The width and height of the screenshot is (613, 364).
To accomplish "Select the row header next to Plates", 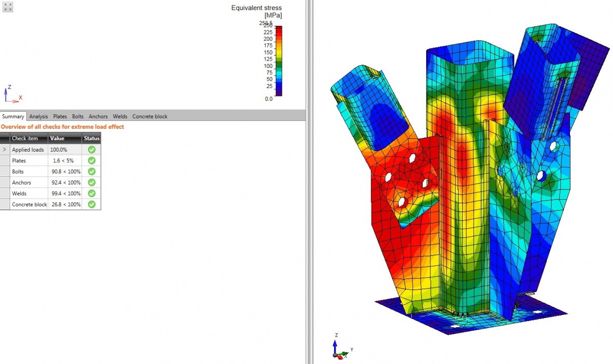I will coord(5,161).
